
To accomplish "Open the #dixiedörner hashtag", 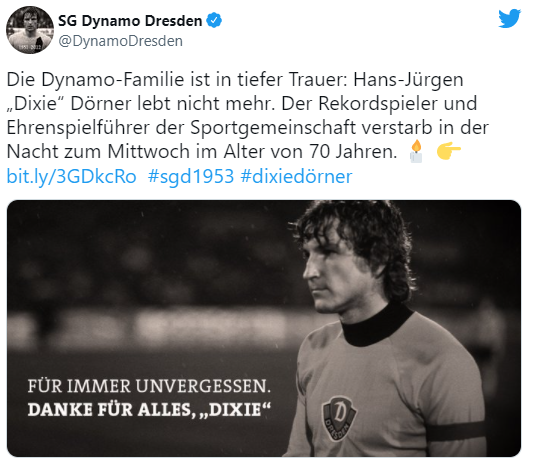I will tap(296, 176).
